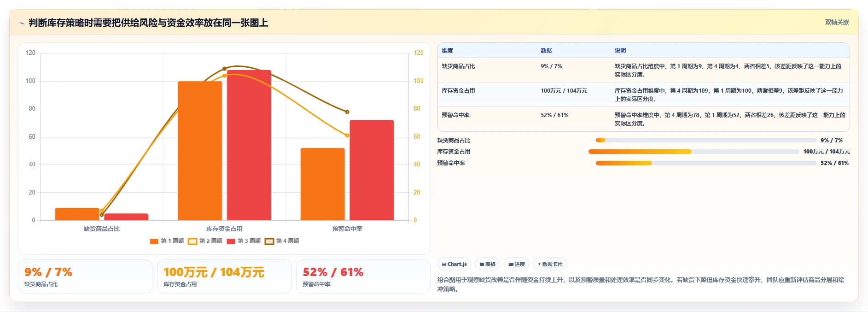This screenshot has height=312, width=868.
Task: Click the 数据 column header
Action: [546, 51]
